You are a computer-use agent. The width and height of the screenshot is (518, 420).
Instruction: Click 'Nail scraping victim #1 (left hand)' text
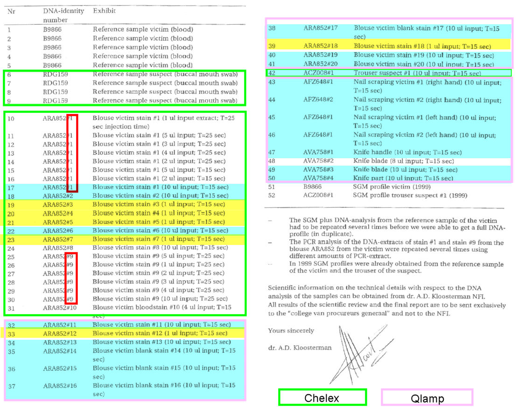(406, 117)
